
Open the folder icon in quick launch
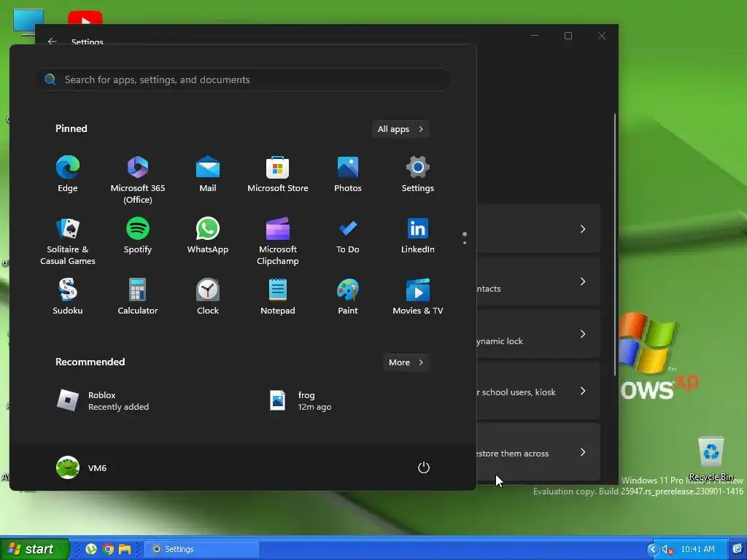point(125,550)
